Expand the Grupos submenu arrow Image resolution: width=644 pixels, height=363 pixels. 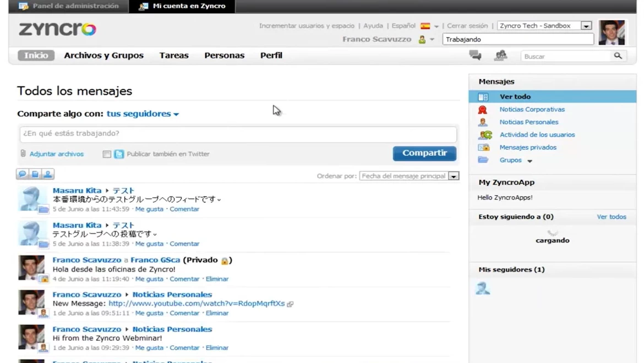click(530, 161)
